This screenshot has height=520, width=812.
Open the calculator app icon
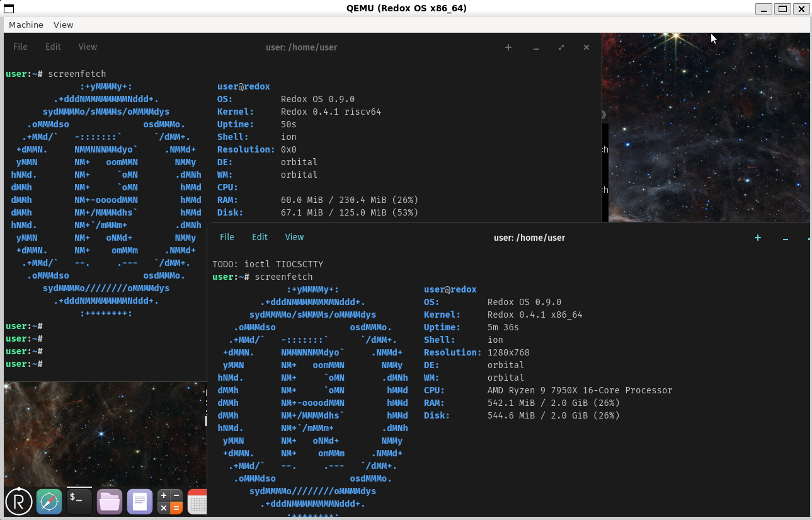coord(170,502)
